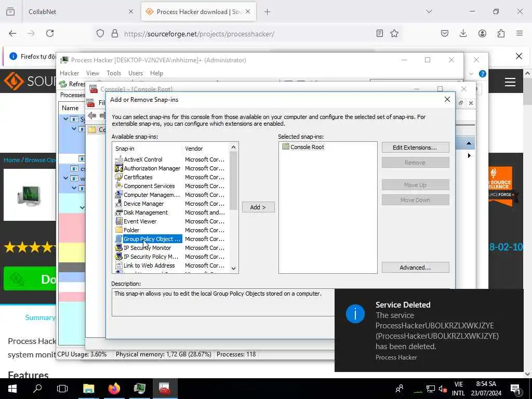Sort available list by Vendor column
532x399 pixels.
(206, 149)
